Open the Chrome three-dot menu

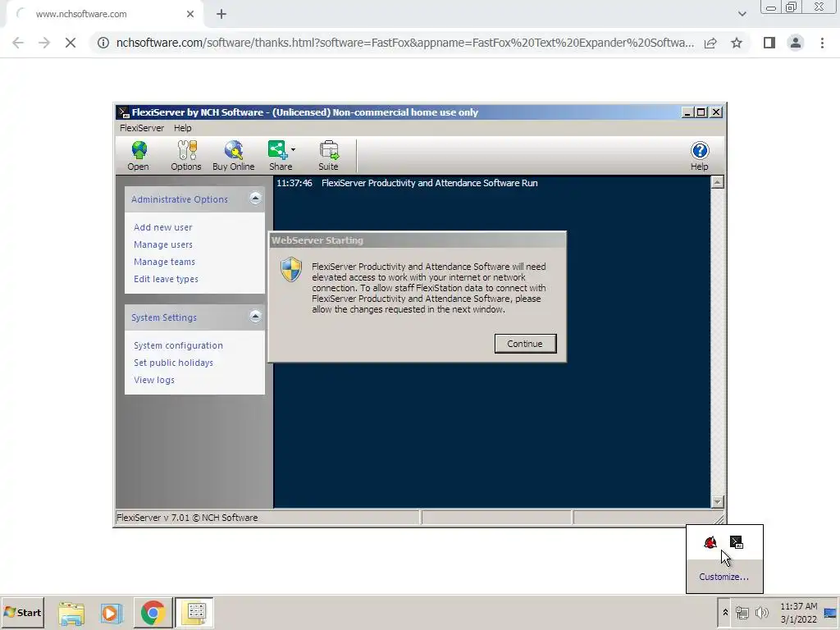tap(822, 43)
